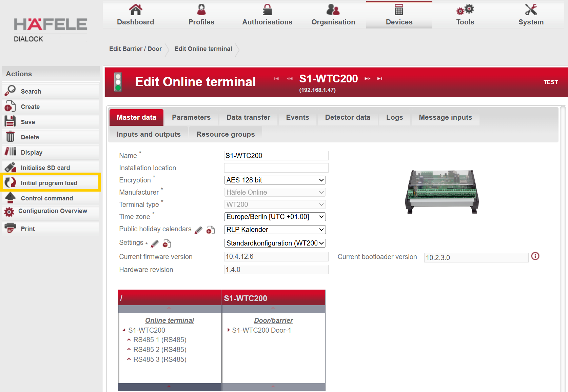Jump to last terminal record arrow

[380, 79]
